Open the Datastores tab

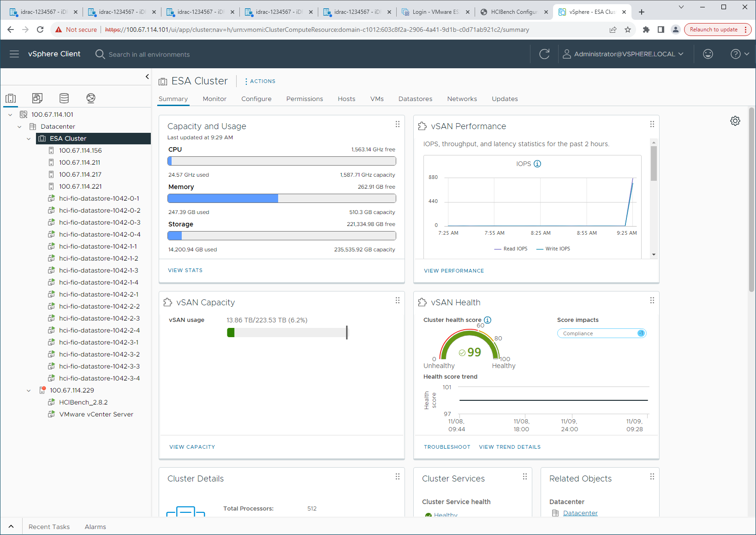point(416,99)
